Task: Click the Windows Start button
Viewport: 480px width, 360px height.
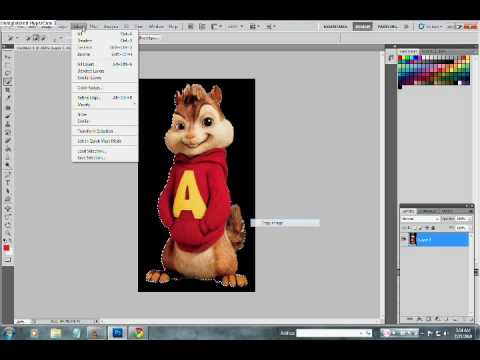Action: tap(9, 332)
